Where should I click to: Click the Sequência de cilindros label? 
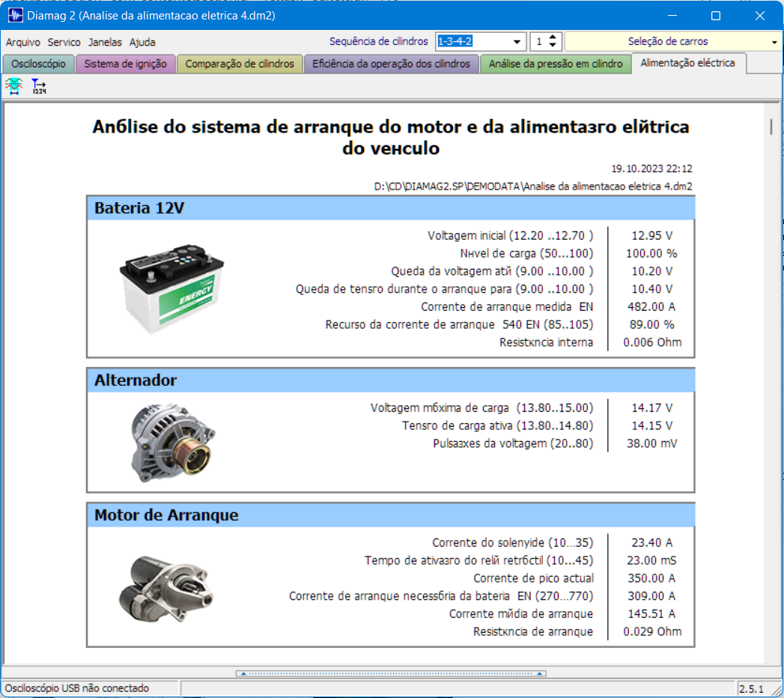378,41
